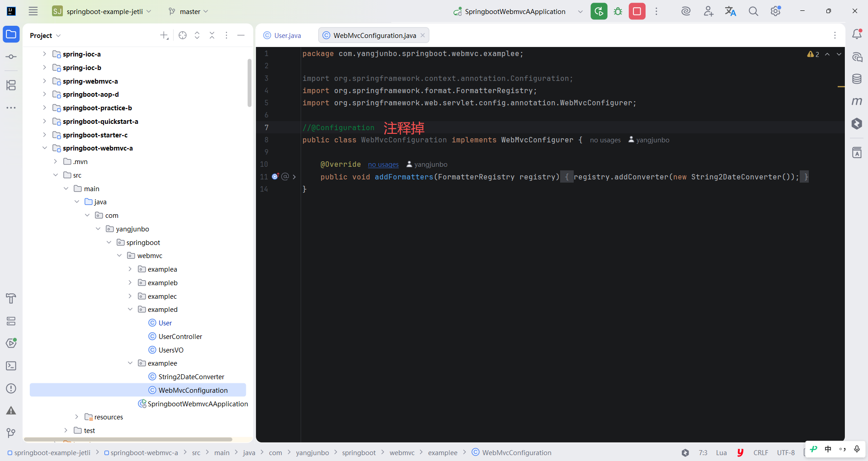Open the Problems tool window

pyautogui.click(x=11, y=388)
